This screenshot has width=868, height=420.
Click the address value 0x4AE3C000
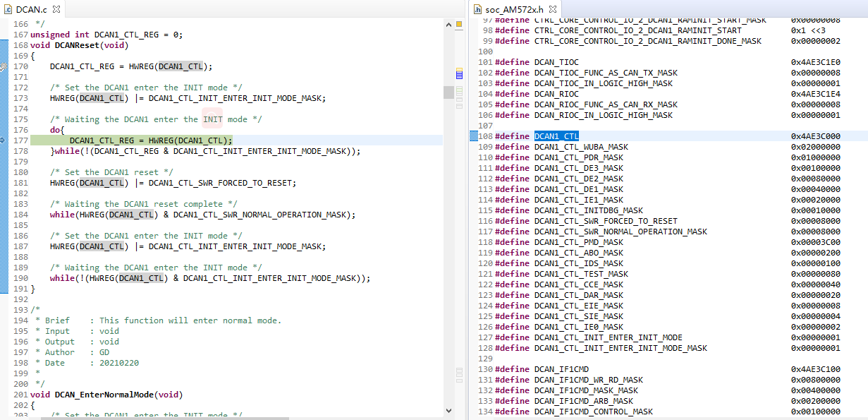[x=816, y=136]
